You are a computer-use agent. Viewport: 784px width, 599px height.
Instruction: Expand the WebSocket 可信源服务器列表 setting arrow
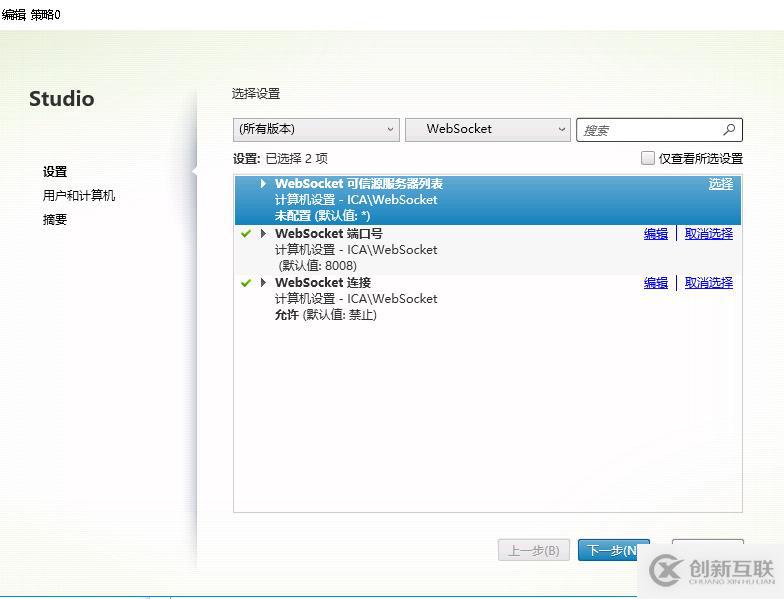click(x=264, y=184)
